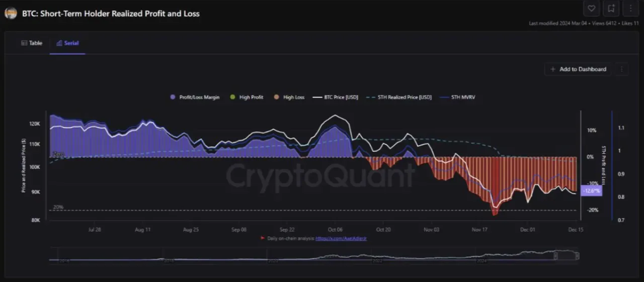Toggle BTC Price [USD] legend series

336,97
